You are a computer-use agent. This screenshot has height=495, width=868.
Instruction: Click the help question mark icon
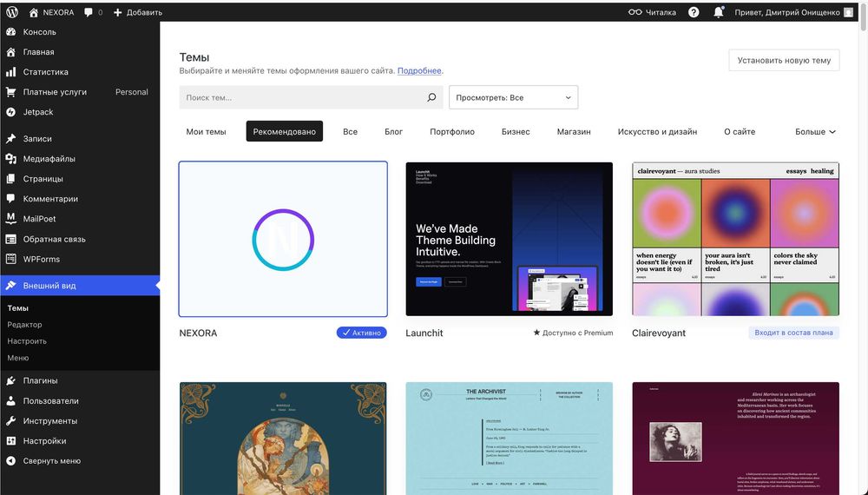694,12
